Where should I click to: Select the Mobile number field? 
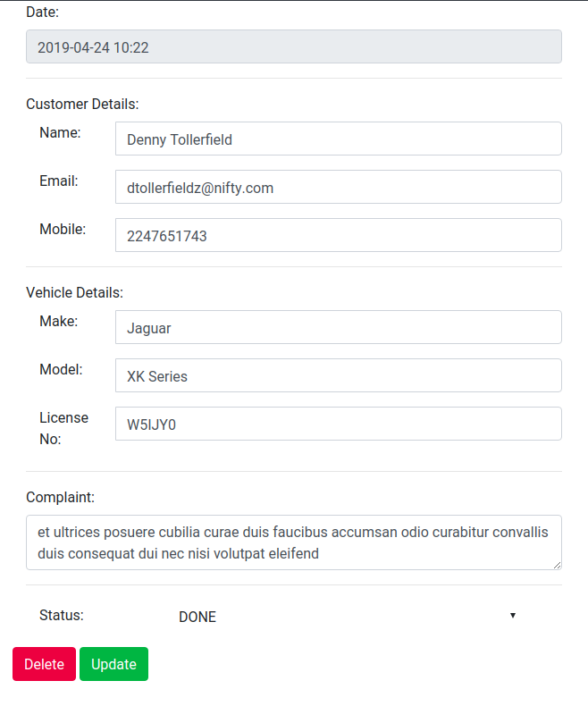338,235
